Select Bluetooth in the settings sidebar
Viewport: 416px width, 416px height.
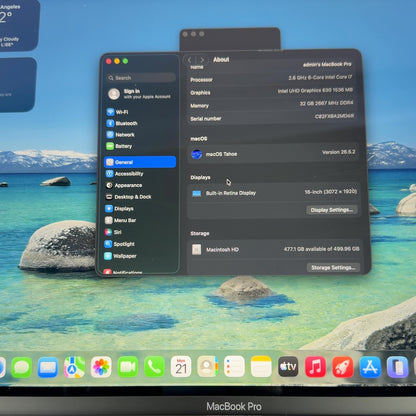pyautogui.click(x=122, y=123)
